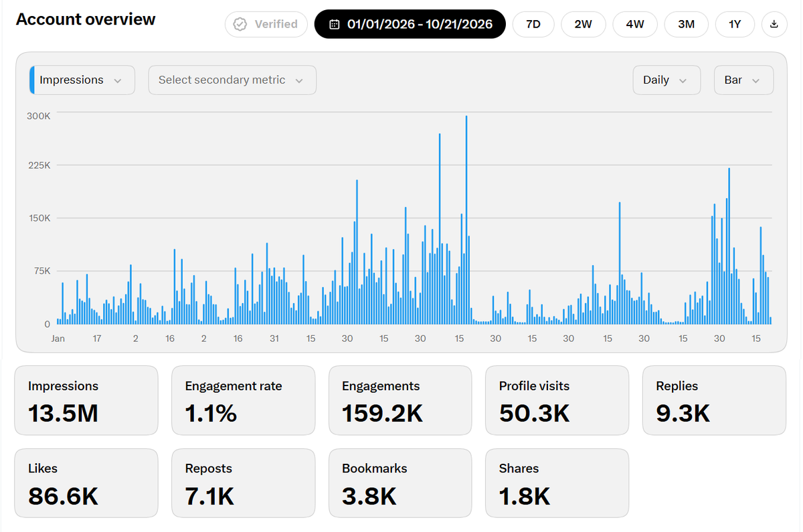Click the download icon button
Viewport: 803px width, 532px height.
(x=774, y=24)
